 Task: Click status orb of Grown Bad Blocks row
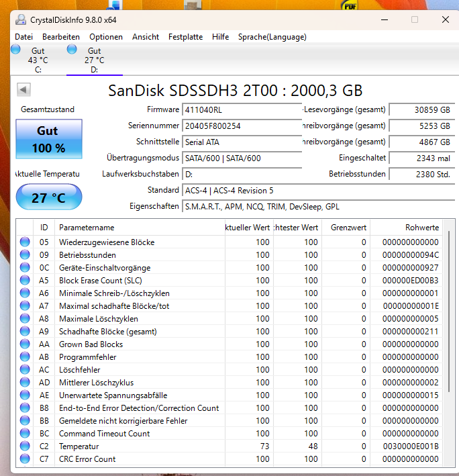pyautogui.click(x=25, y=344)
